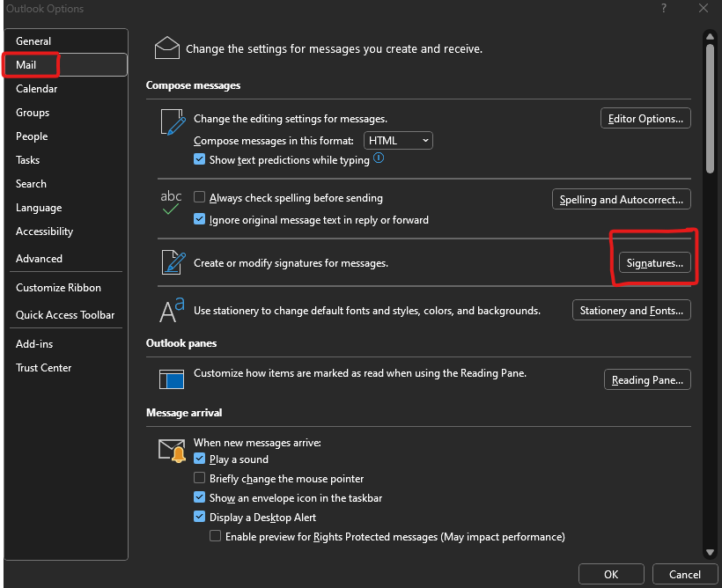
Task: Open the Advanced options category
Action: (x=66, y=258)
